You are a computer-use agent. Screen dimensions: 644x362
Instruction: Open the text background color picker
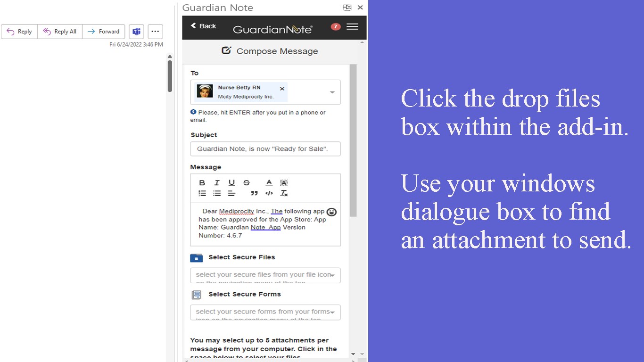point(284,183)
